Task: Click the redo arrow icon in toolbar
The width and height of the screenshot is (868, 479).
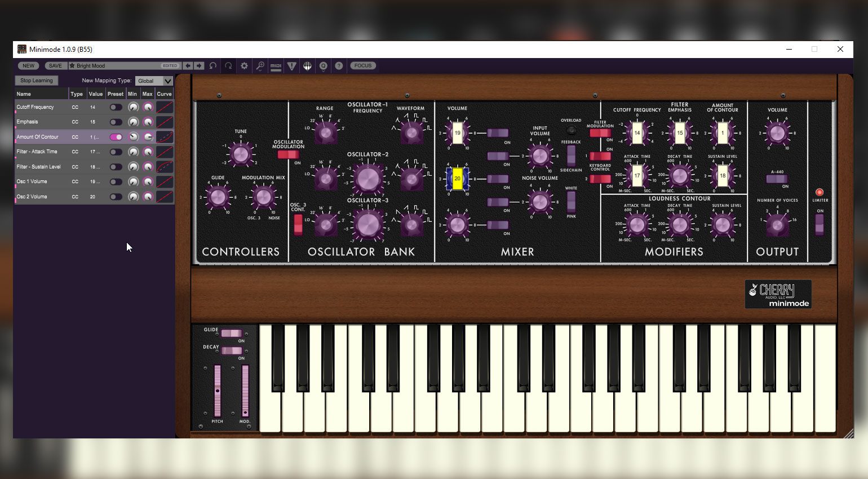Action: pyautogui.click(x=228, y=66)
